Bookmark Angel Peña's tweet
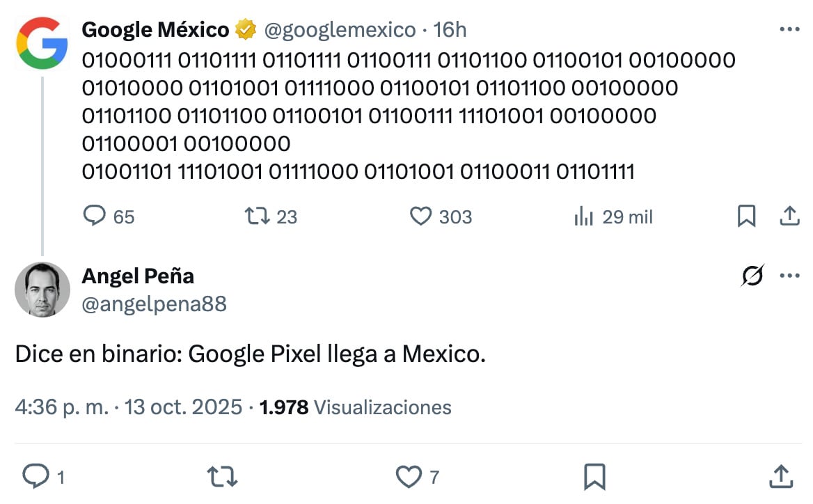This screenshot has height=504, width=813. (594, 476)
